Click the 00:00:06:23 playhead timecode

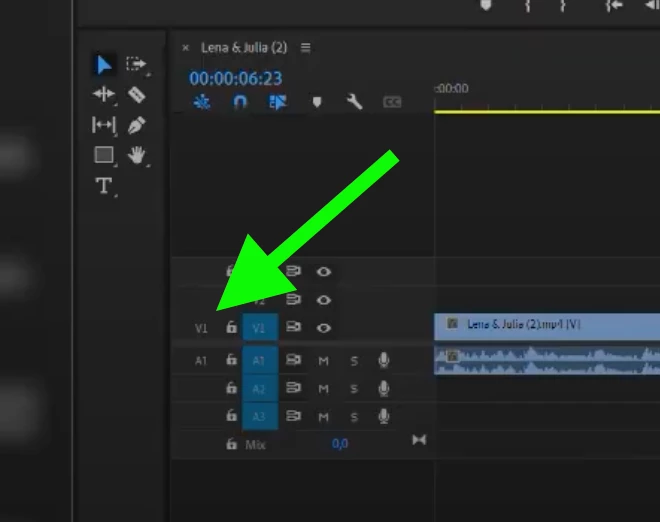tap(236, 78)
